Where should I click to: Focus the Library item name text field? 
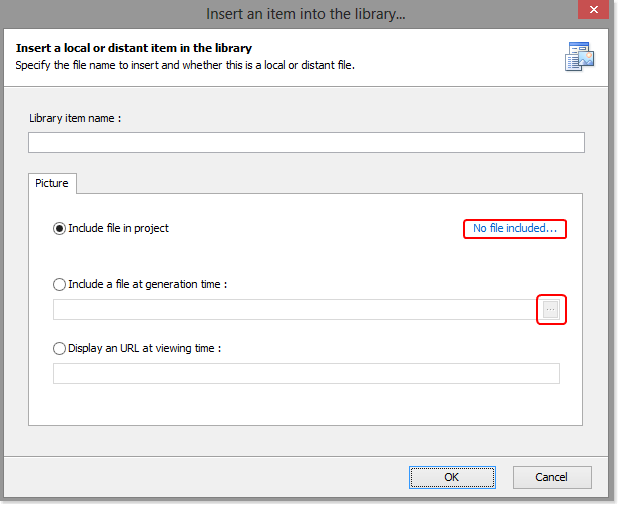(x=306, y=143)
